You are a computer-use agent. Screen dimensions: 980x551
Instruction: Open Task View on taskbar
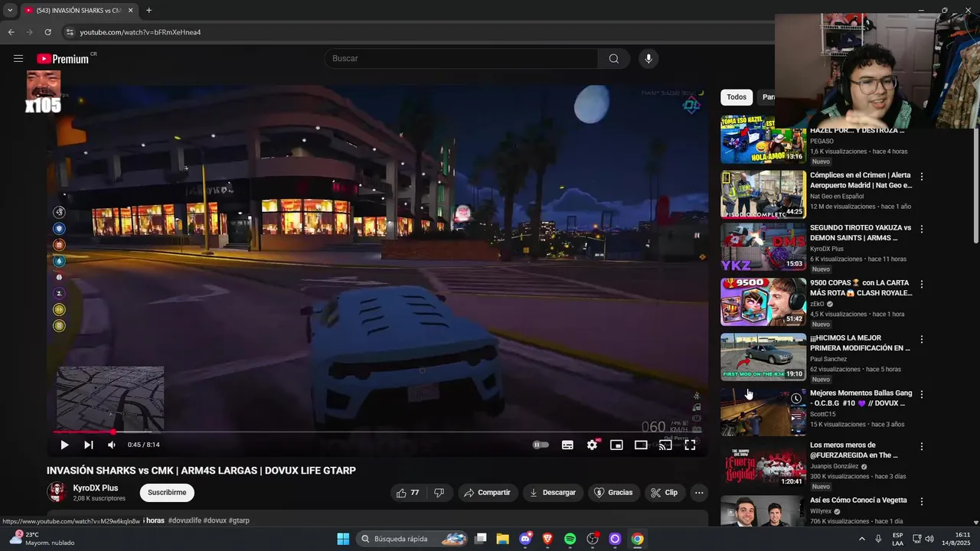click(481, 539)
